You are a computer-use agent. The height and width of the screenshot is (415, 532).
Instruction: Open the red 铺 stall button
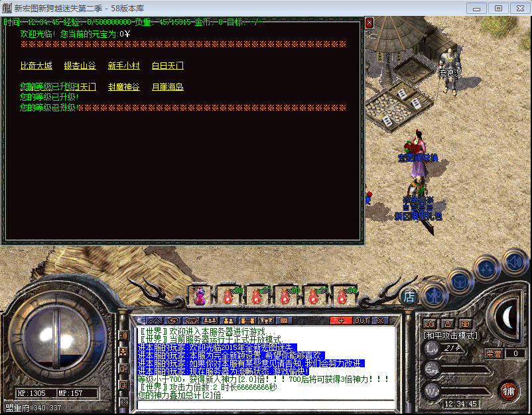pyautogui.click(x=508, y=392)
